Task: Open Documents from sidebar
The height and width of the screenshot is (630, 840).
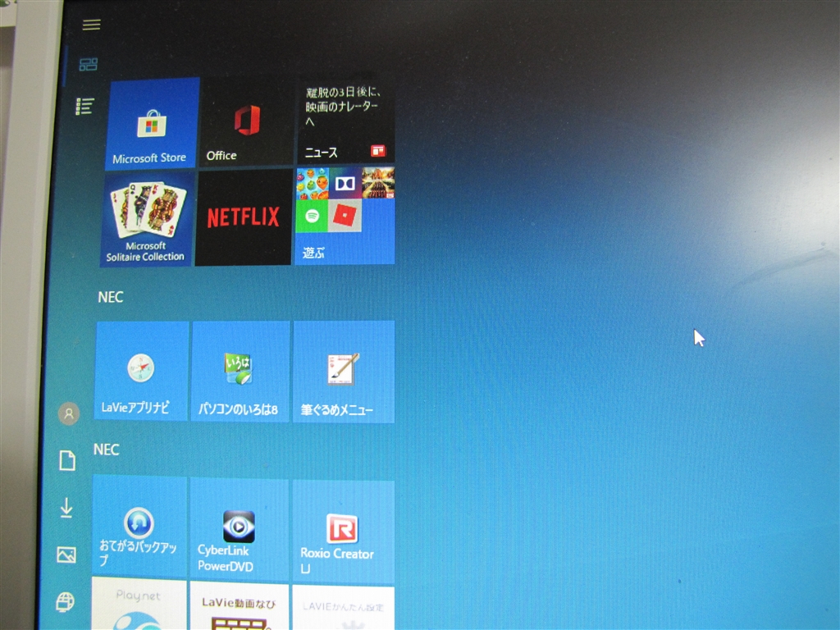Action: coord(67,460)
